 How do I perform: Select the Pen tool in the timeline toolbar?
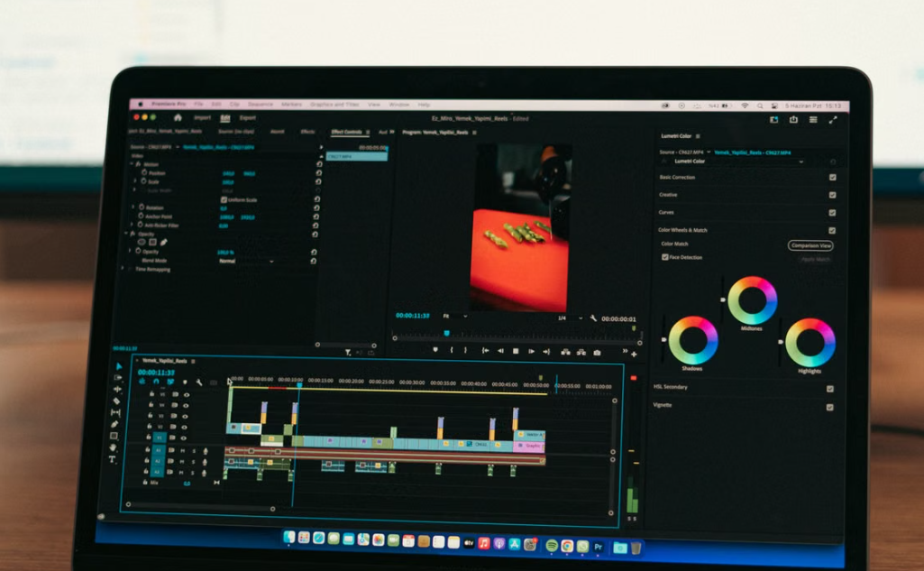[114, 424]
